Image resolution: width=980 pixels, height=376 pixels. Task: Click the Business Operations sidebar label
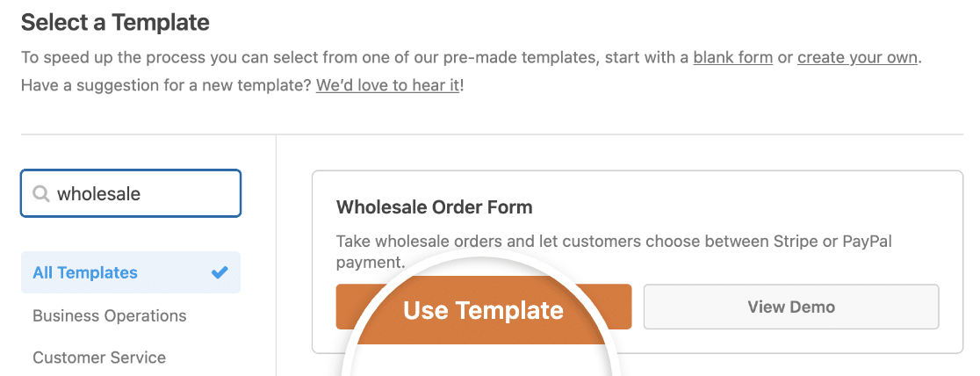[x=110, y=315]
